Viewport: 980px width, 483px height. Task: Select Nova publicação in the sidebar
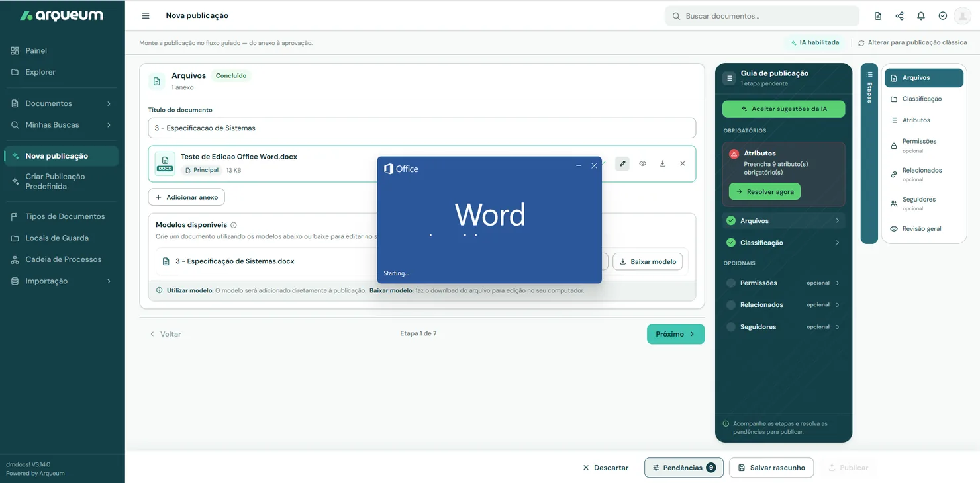[x=61, y=156]
